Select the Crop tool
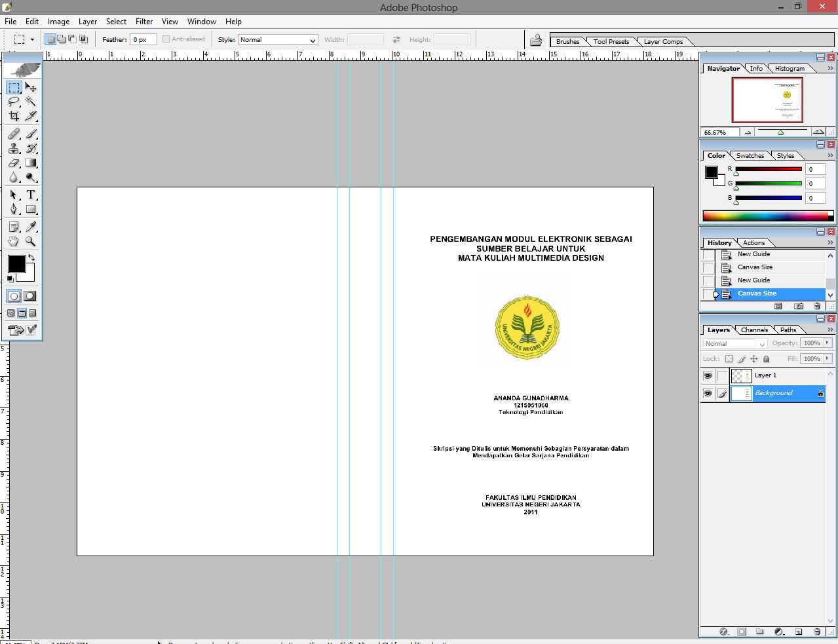 (14, 115)
